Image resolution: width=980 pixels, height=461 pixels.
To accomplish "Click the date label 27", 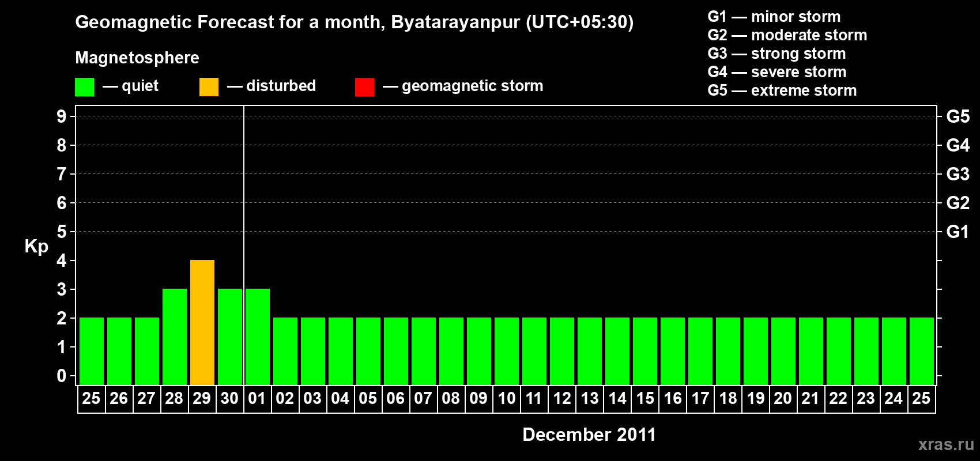I will (146, 399).
